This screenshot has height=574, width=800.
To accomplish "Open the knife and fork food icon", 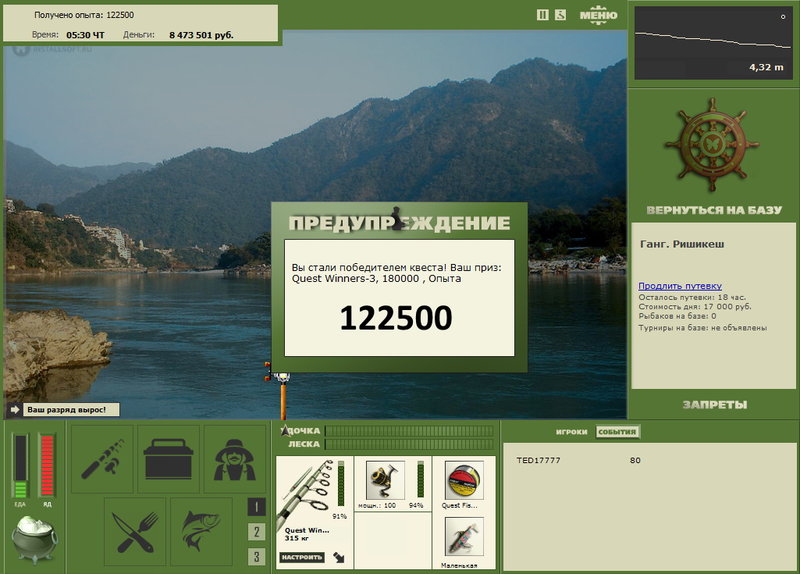I will point(135,532).
